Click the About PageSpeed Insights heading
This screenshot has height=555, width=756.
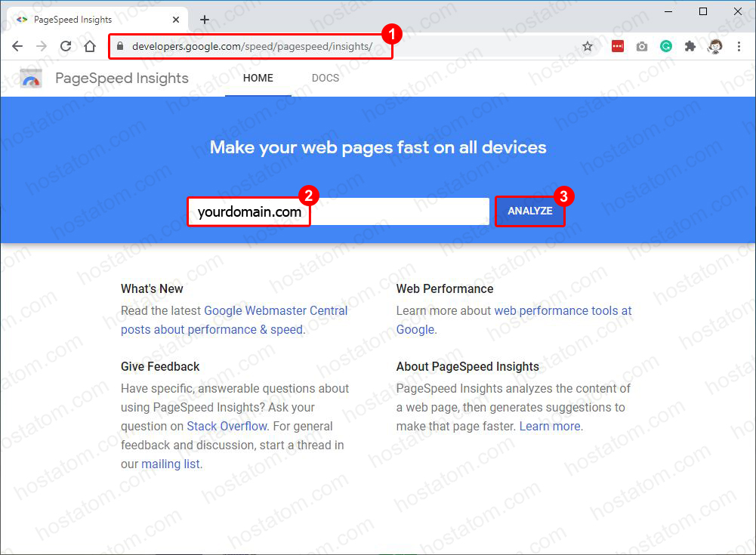[x=467, y=366]
